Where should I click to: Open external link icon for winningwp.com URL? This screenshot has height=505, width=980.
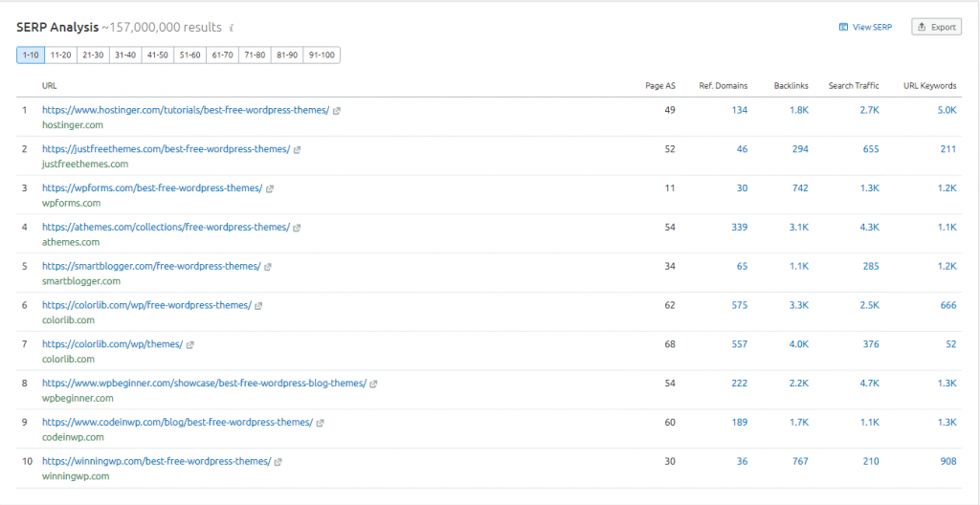click(278, 462)
